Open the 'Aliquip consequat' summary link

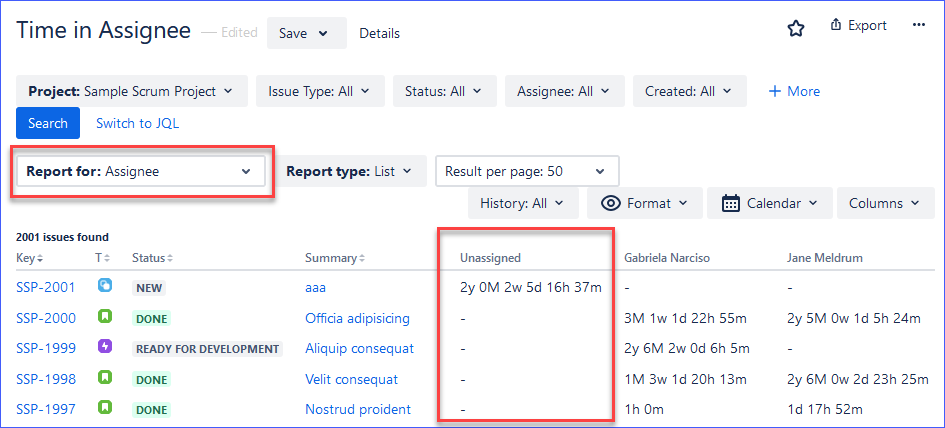tap(360, 348)
